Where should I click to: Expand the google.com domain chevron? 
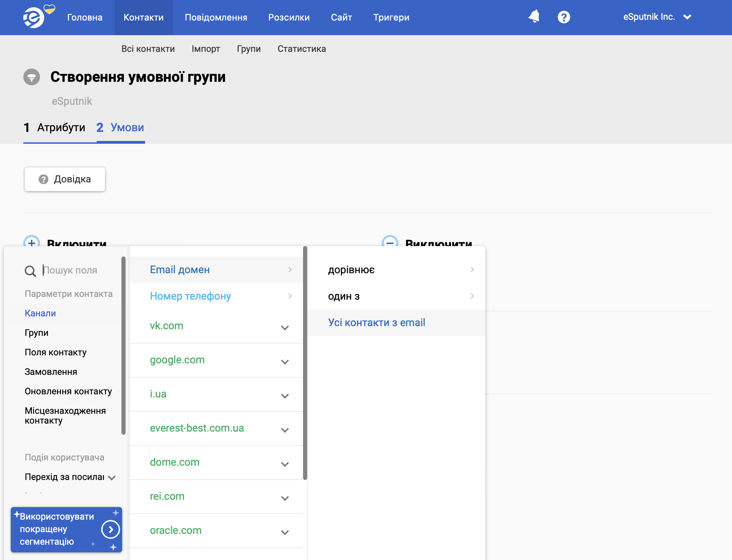[x=285, y=362]
